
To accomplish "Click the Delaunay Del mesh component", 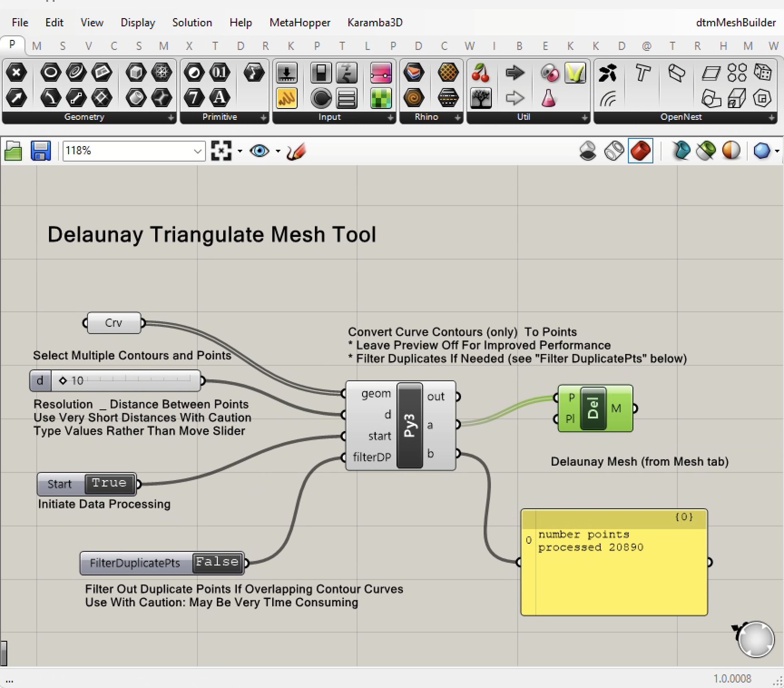I will [593, 408].
